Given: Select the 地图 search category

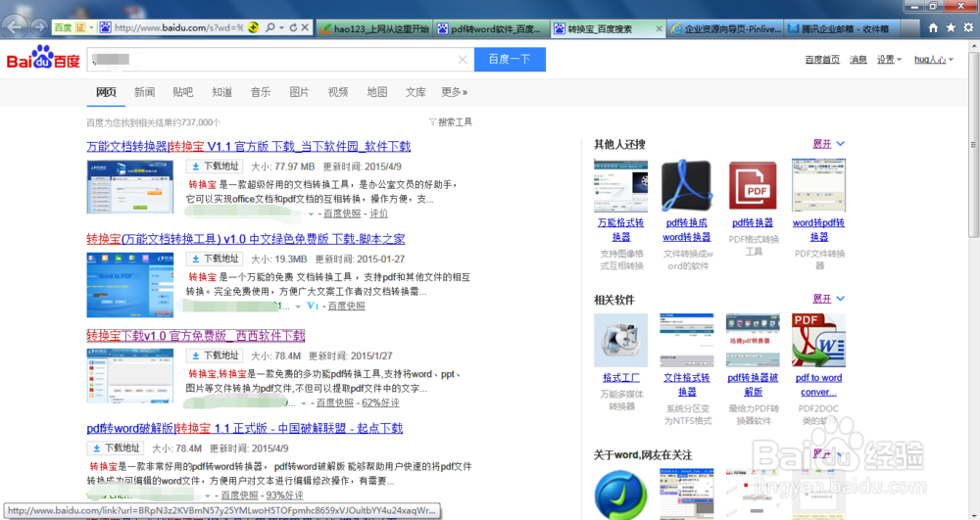Looking at the screenshot, I should click(x=377, y=92).
